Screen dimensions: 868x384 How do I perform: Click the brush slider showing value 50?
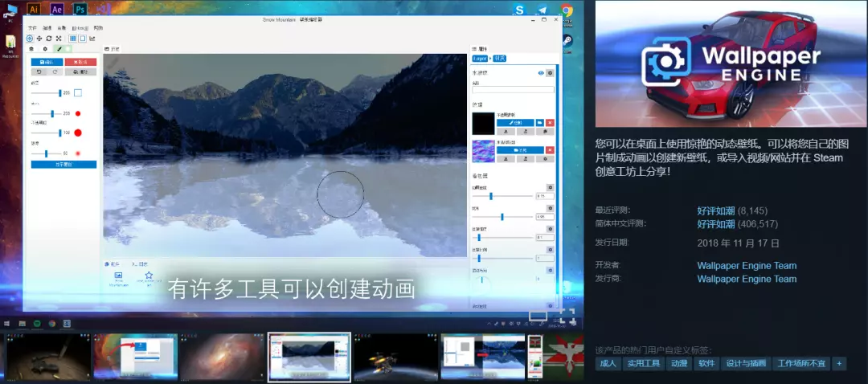coord(46,153)
